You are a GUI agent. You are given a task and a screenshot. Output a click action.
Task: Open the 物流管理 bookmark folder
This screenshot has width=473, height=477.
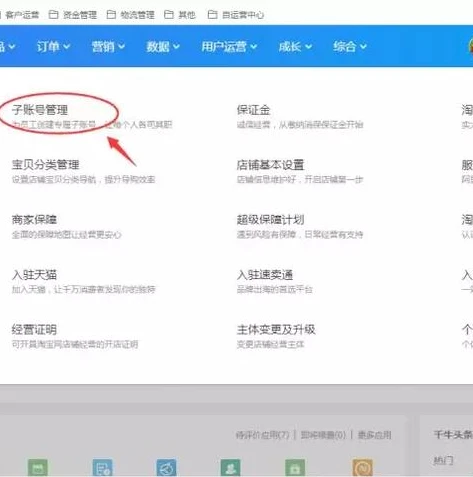point(130,15)
